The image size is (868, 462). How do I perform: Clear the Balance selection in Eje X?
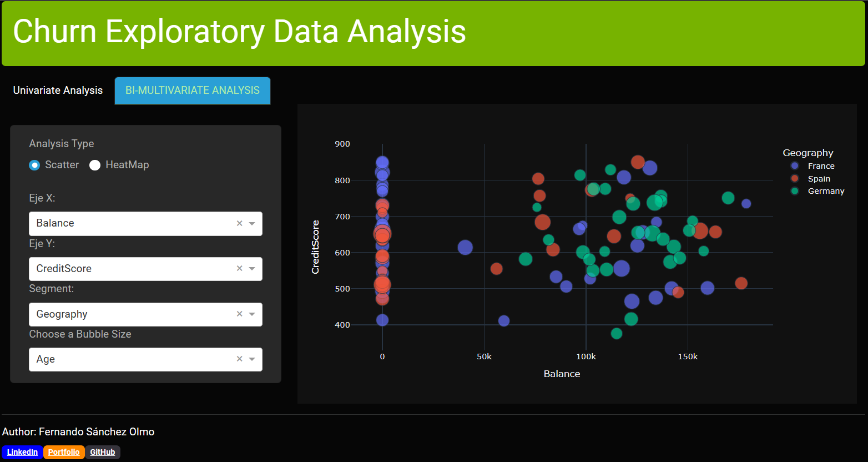tap(240, 223)
